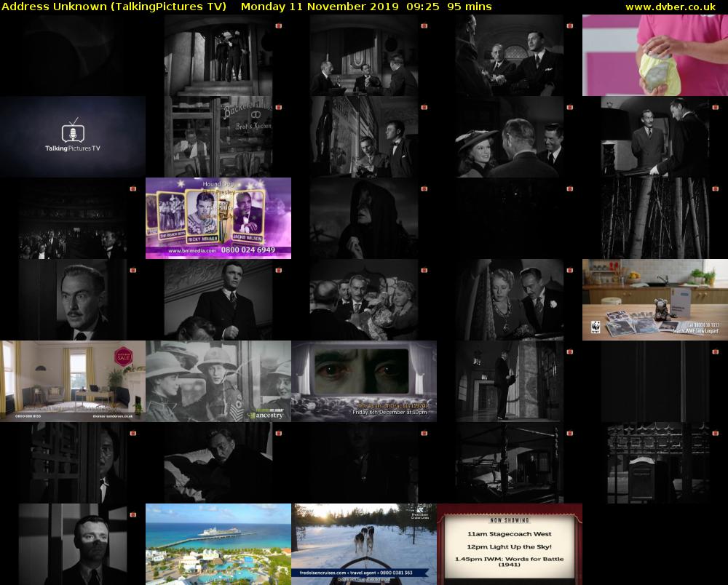Viewport: 728px width, 585px height.
Task: Click the Jackie Wilson card
Action: pos(248,215)
